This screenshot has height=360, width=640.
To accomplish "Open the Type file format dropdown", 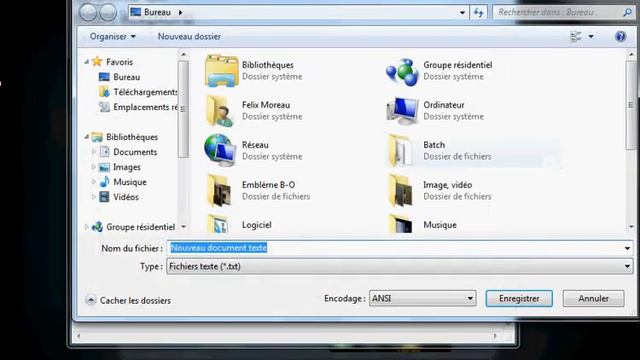I will [x=400, y=267].
